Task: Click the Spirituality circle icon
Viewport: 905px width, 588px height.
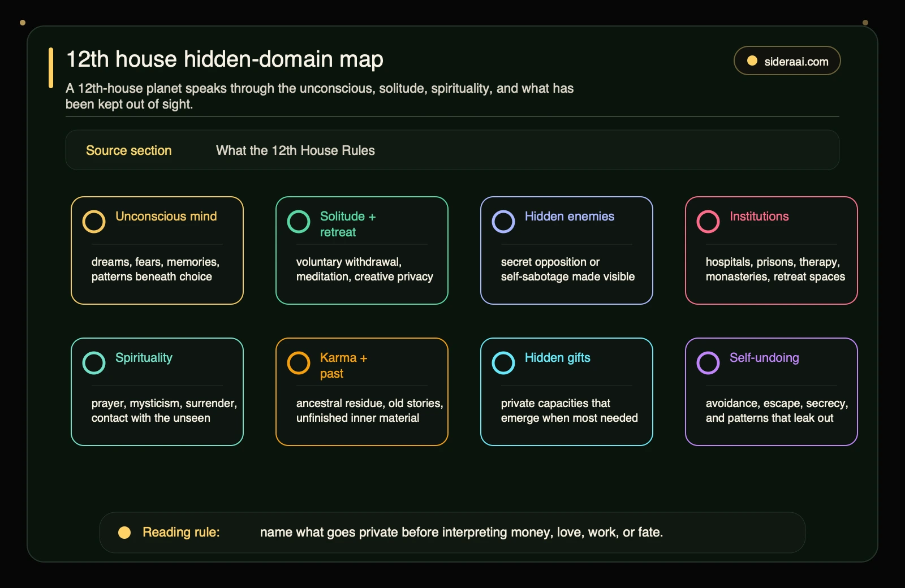Action: click(94, 363)
